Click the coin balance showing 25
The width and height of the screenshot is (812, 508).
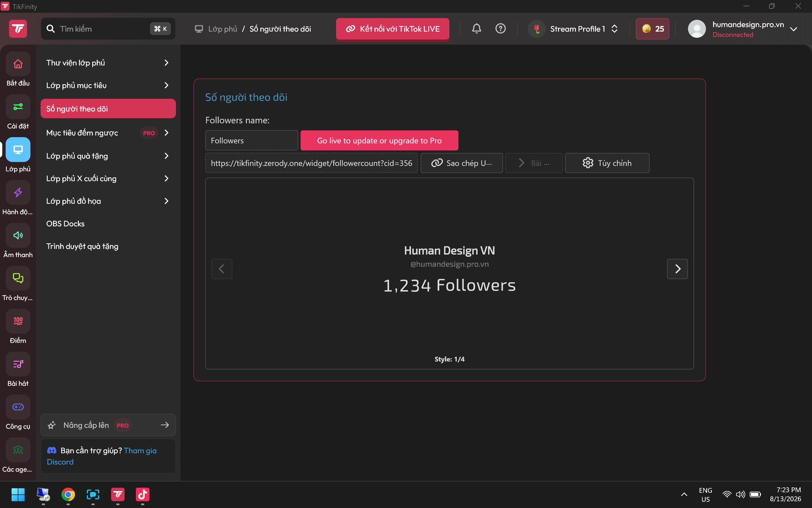point(652,29)
